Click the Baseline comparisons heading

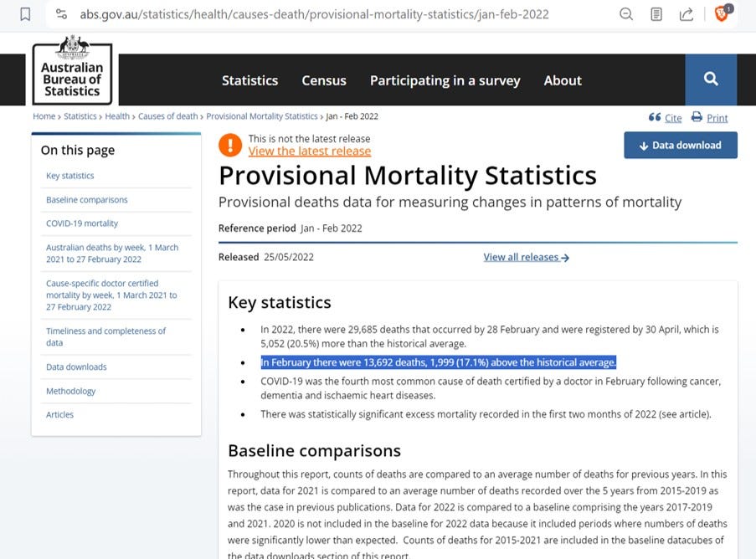pyautogui.click(x=314, y=450)
